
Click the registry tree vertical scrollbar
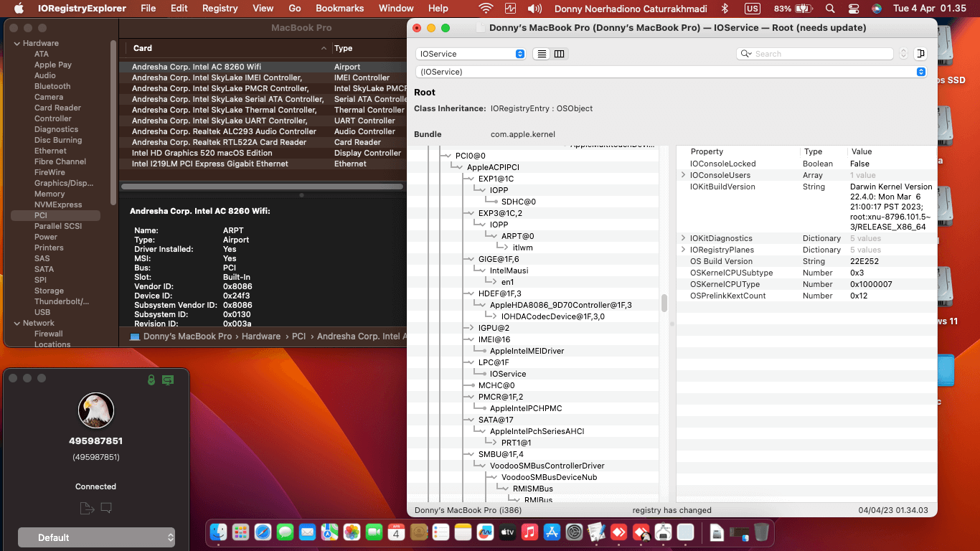[x=664, y=303]
